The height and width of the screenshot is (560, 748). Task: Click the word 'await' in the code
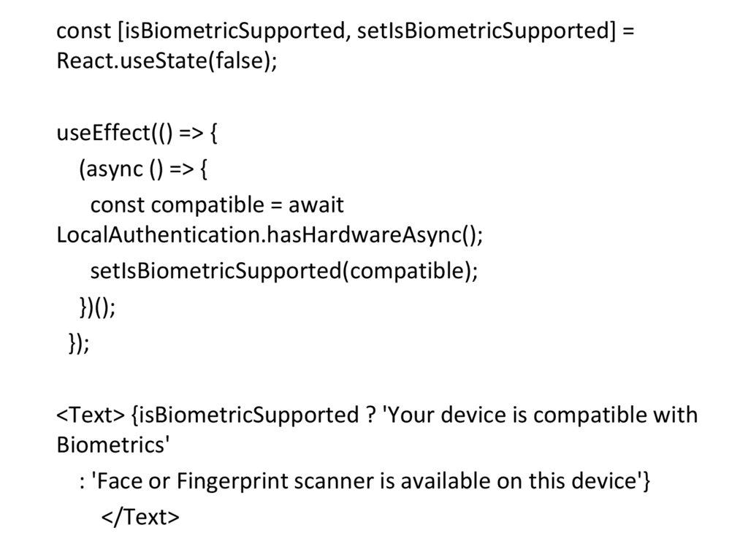pos(316,204)
